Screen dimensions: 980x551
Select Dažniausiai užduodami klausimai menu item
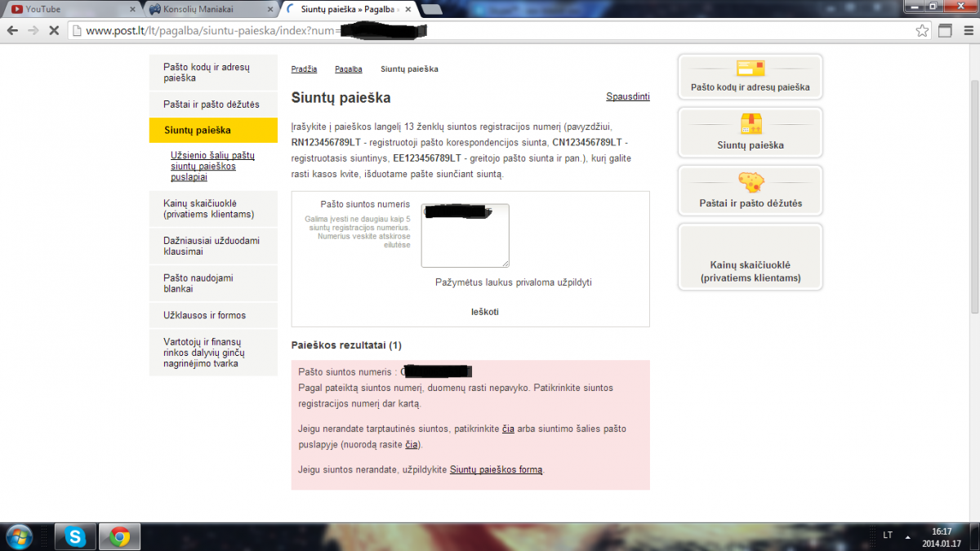click(213, 247)
